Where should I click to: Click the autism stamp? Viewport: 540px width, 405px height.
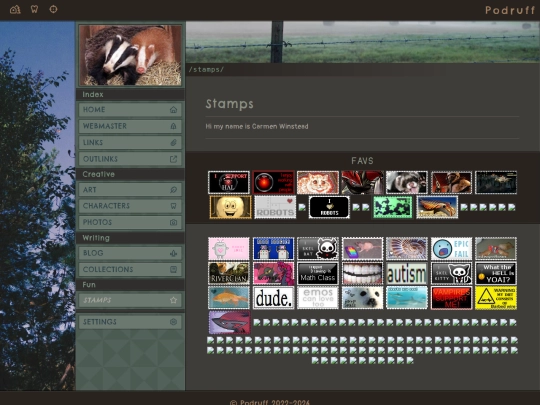[407, 273]
